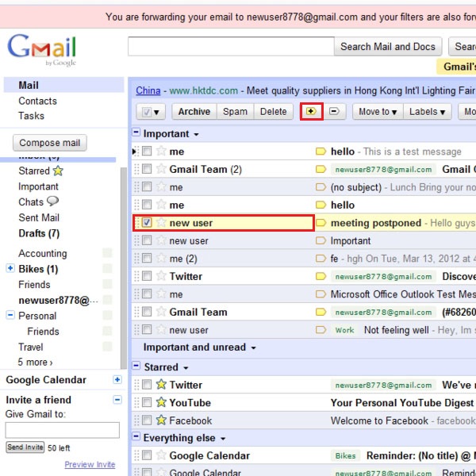Screen dimensions: 476x476
Task: Toggle importance marker on 'meeting postponed' row
Action: coord(321,223)
